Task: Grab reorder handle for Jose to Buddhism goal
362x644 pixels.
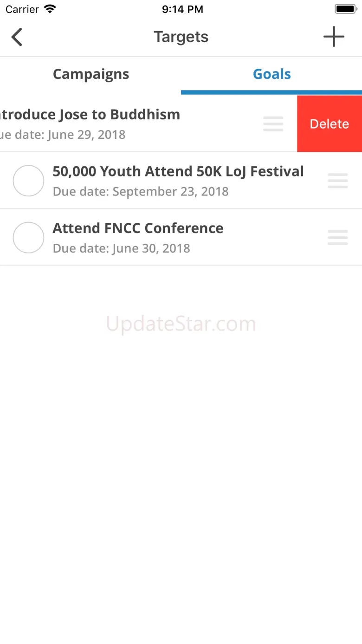Action: click(273, 124)
